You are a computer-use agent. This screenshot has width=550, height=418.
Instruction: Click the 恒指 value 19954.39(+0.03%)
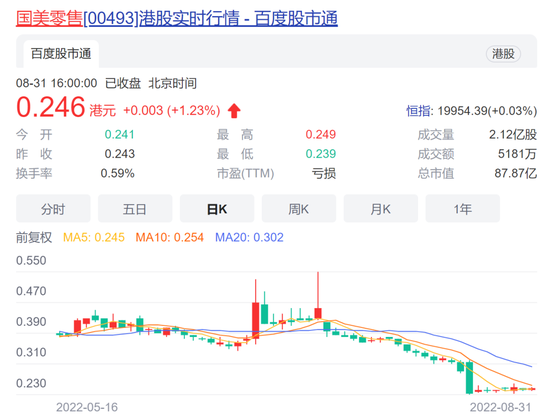(x=487, y=111)
